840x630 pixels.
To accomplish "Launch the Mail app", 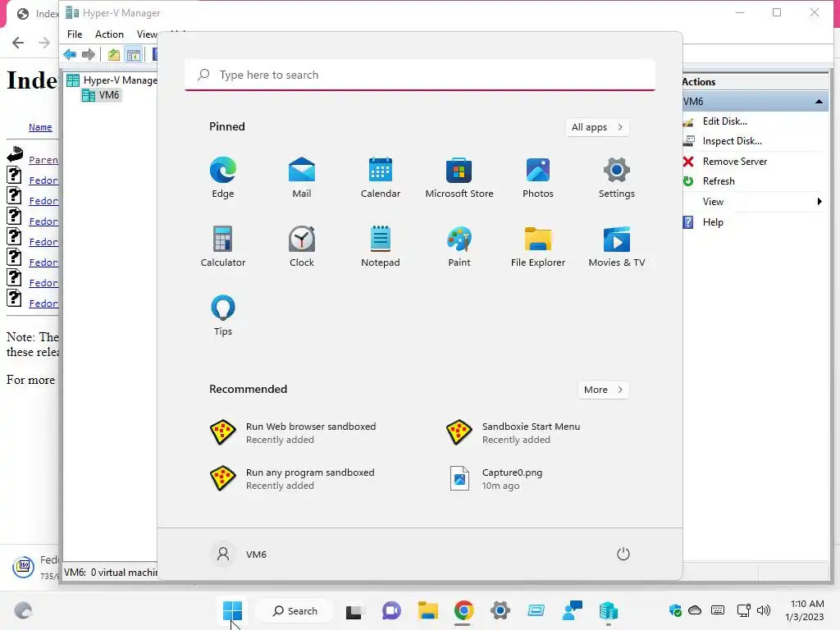I will (x=302, y=177).
